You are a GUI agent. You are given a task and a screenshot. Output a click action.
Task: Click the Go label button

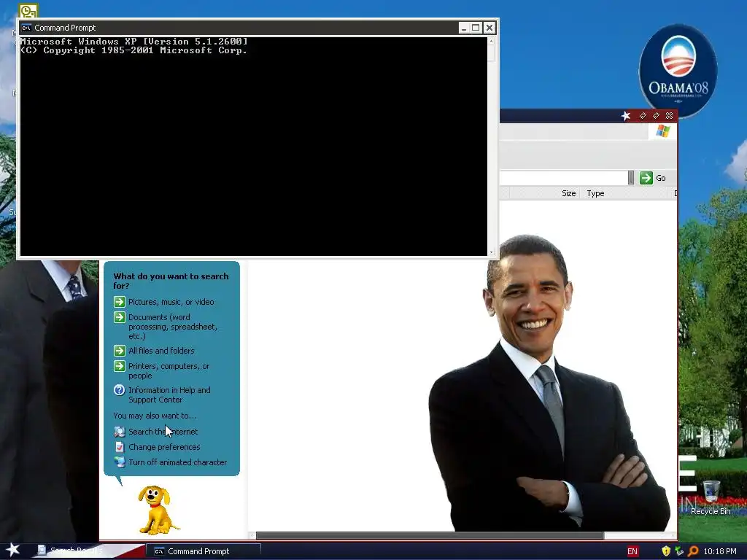tap(661, 178)
